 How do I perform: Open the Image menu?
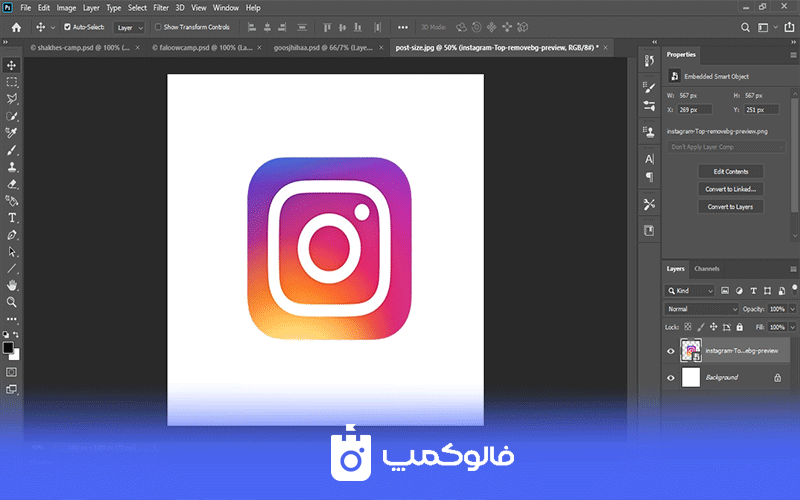(x=66, y=8)
